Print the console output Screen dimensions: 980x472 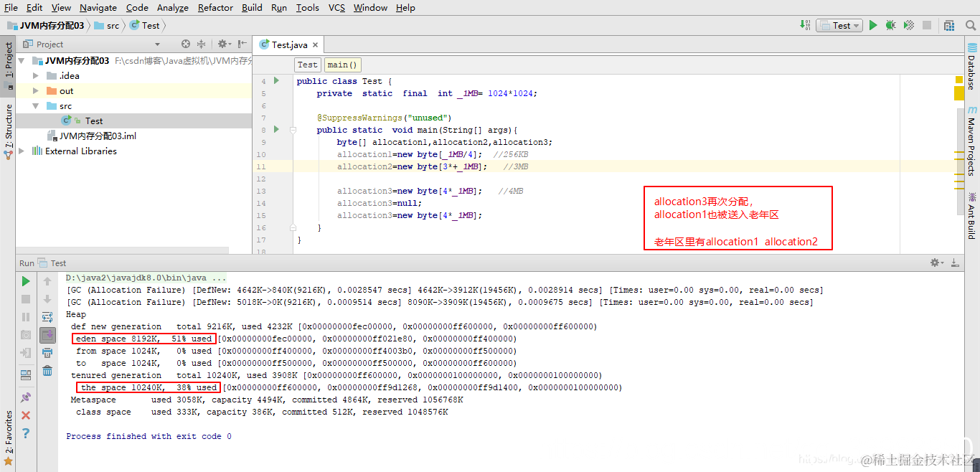(x=47, y=353)
